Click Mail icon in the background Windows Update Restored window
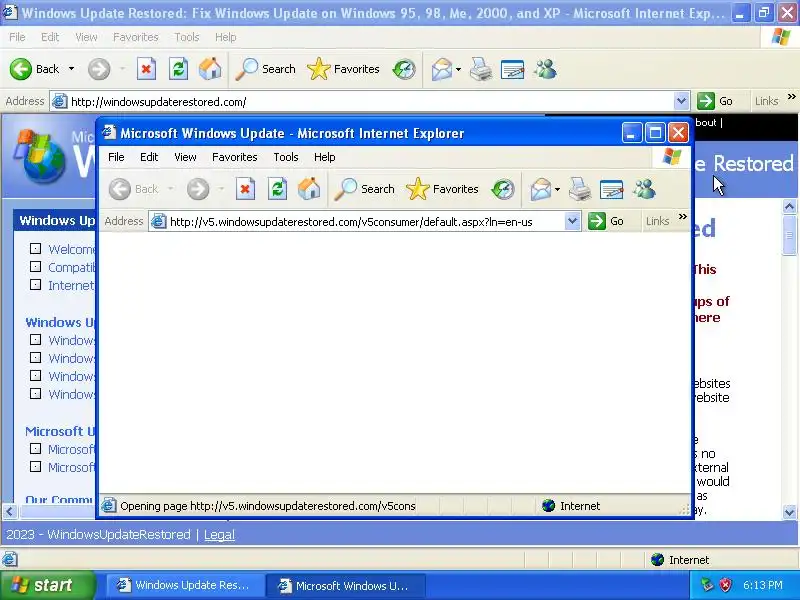The width and height of the screenshot is (800, 600). tap(442, 69)
